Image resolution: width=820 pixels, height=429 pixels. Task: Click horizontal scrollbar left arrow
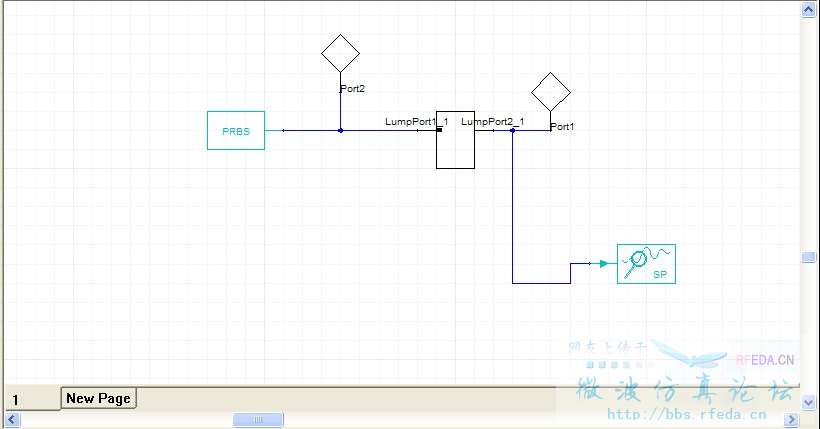[x=12, y=420]
